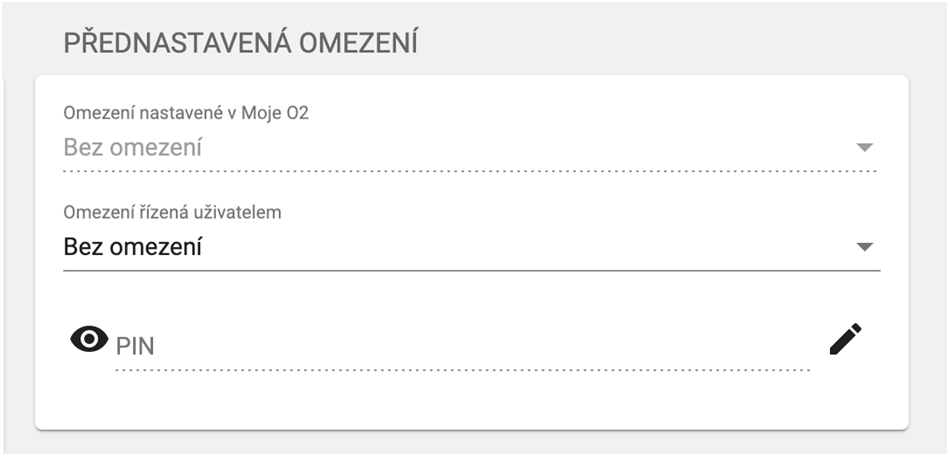949x456 pixels.
Task: Click the grey background beside the heading
Action: (680, 43)
